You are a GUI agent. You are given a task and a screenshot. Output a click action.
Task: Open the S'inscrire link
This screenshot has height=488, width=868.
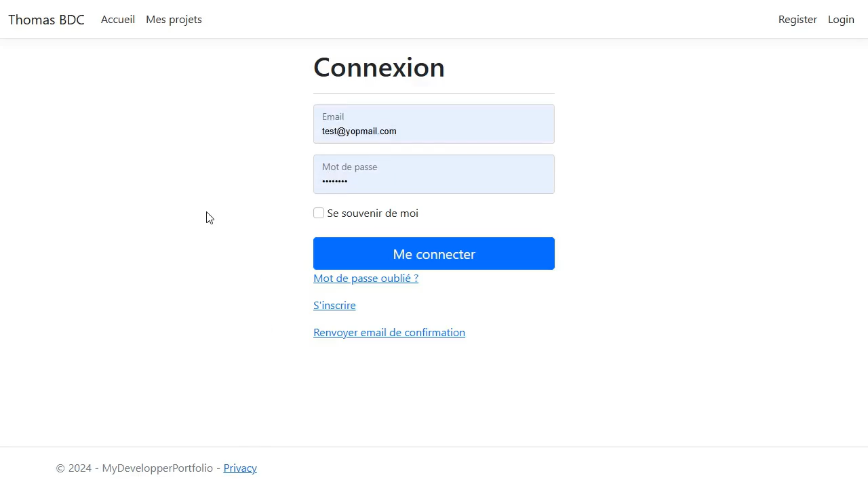point(334,305)
